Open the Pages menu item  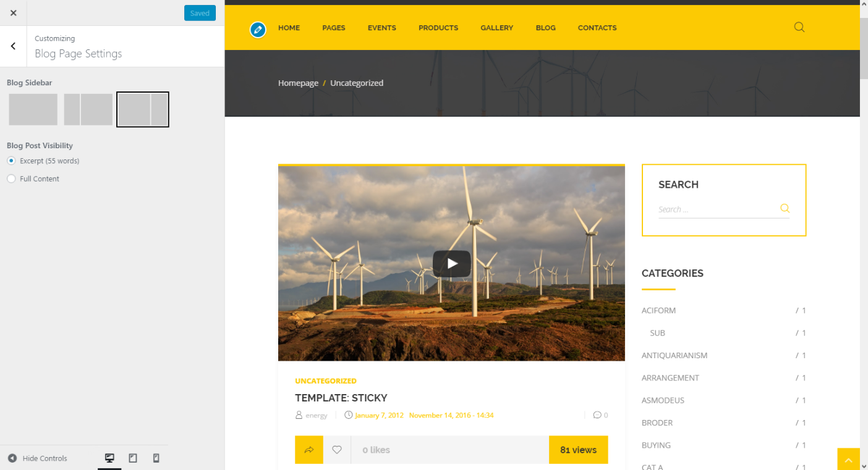[333, 28]
